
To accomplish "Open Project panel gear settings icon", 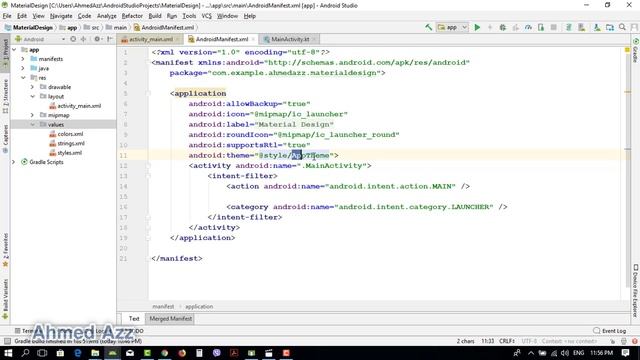I will pyautogui.click(x=97, y=39).
